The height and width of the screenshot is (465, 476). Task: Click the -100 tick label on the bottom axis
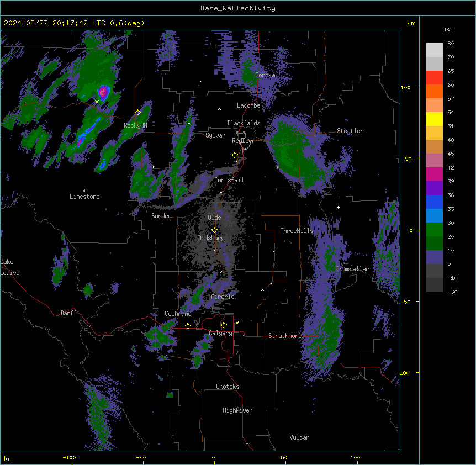(x=69, y=457)
